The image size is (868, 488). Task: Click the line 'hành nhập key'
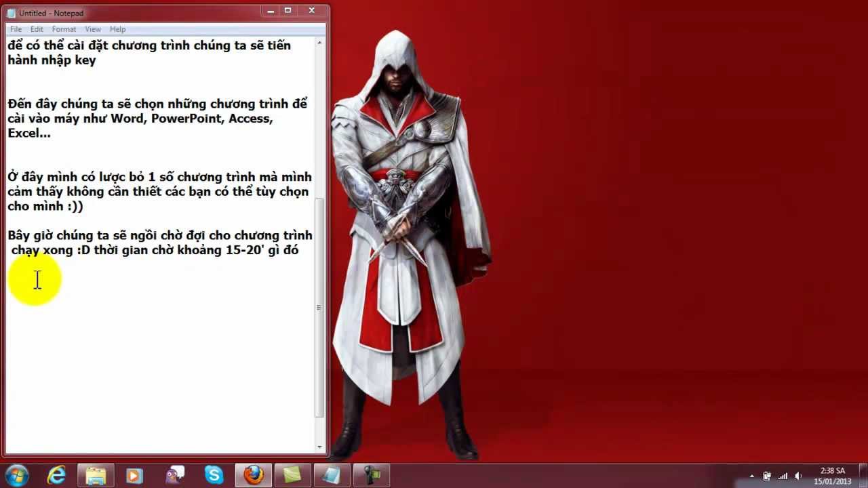[x=52, y=60]
